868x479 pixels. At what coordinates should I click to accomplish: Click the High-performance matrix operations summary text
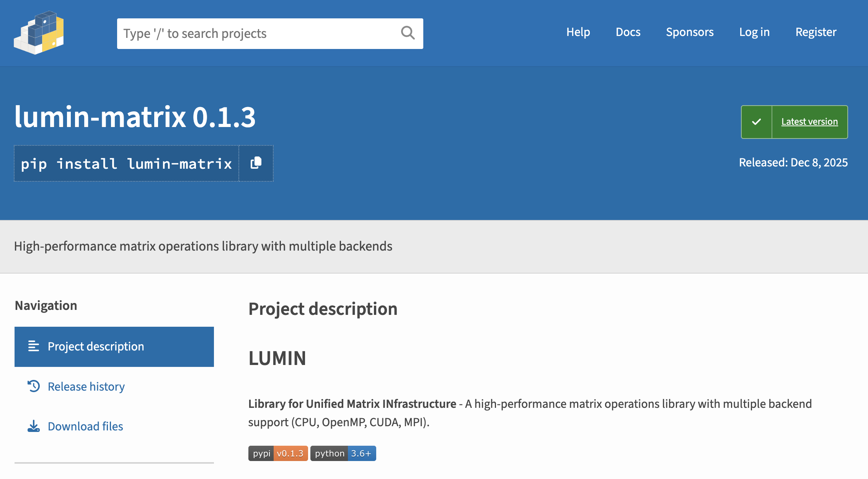(203, 246)
